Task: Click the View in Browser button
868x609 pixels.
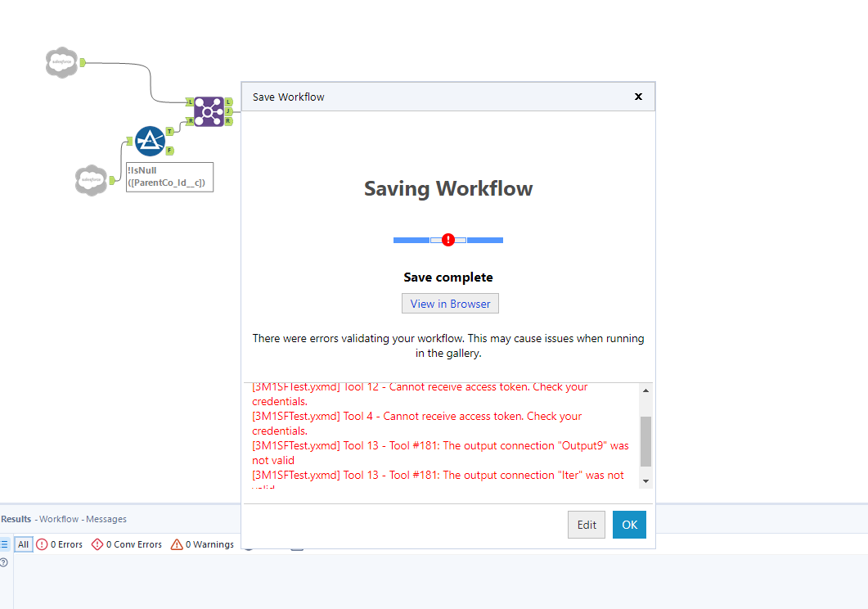Action: [x=450, y=304]
